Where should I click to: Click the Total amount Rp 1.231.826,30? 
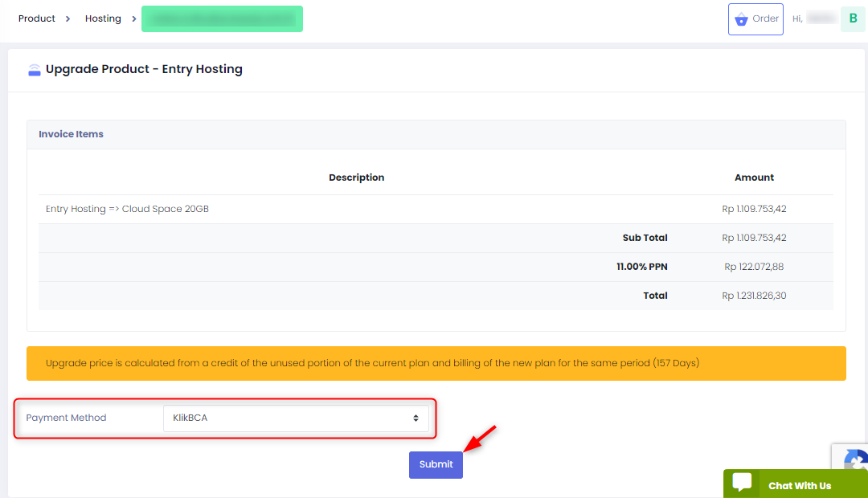[754, 296]
